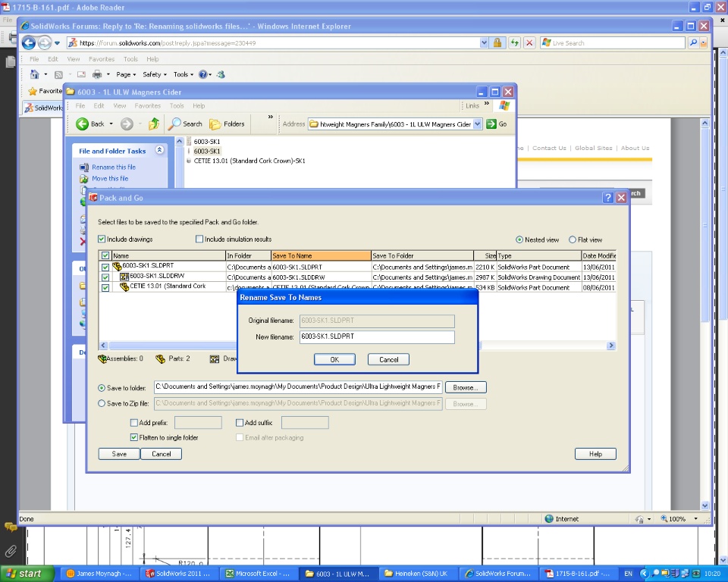Select the Nested view radio button
The image size is (728, 582).
[519, 240]
